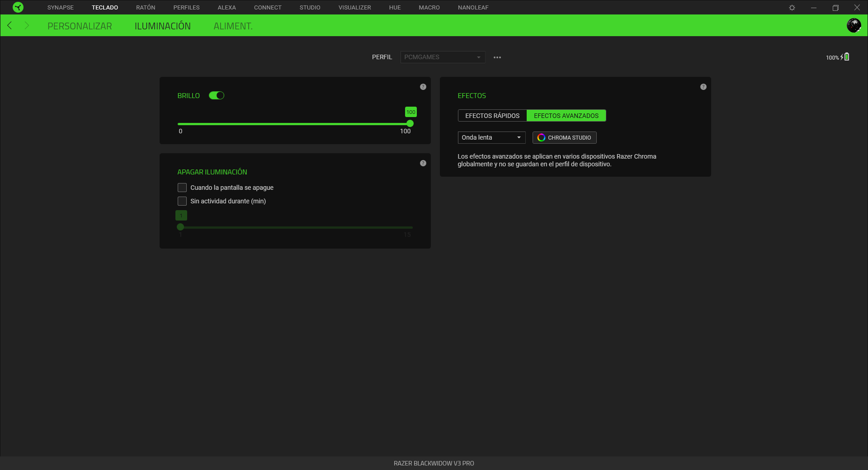Go forward with the right arrow
The height and width of the screenshot is (470, 868).
(x=27, y=25)
